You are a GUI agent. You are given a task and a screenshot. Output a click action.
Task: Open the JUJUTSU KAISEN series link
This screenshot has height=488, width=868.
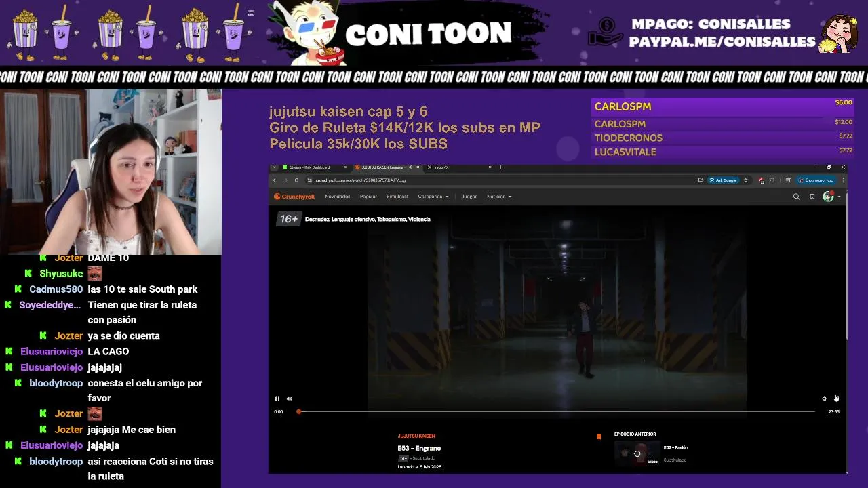[x=416, y=436]
